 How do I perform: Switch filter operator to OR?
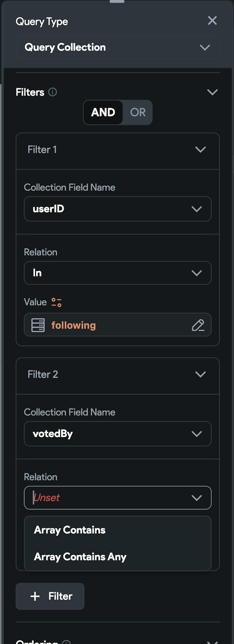(138, 112)
